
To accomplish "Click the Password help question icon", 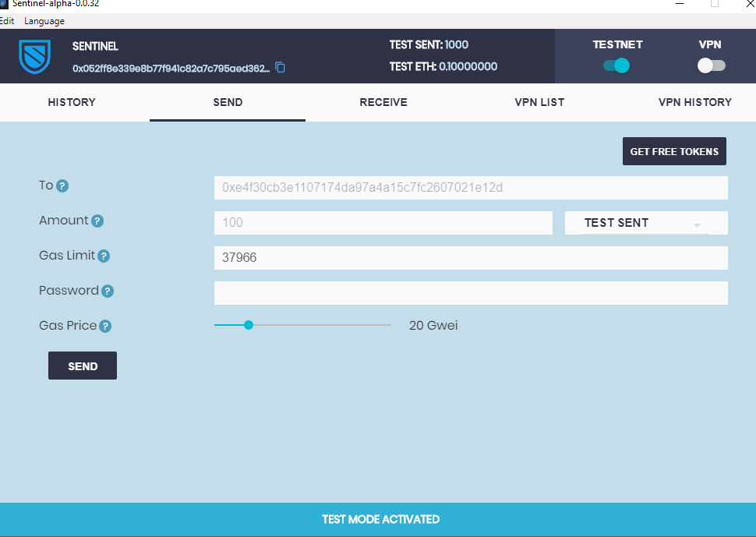I will 108,291.
